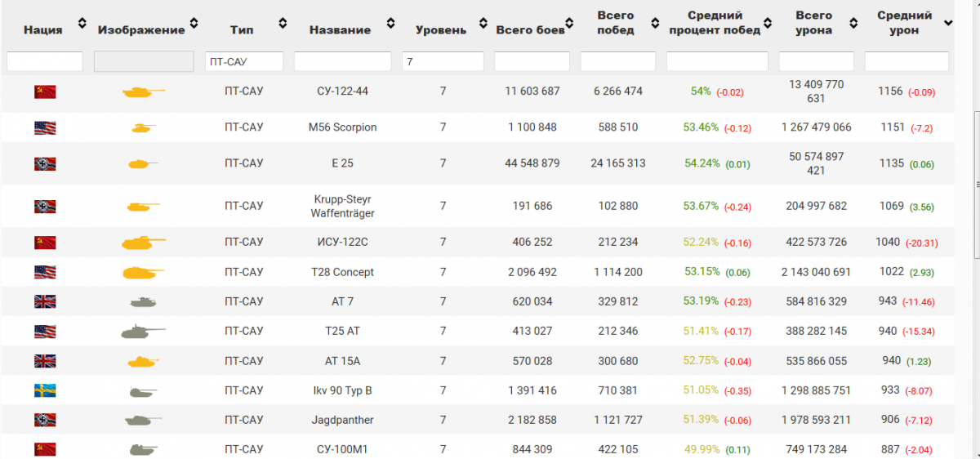The image size is (980, 459).
Task: Click the Всего побед filter input
Action: coord(618,61)
